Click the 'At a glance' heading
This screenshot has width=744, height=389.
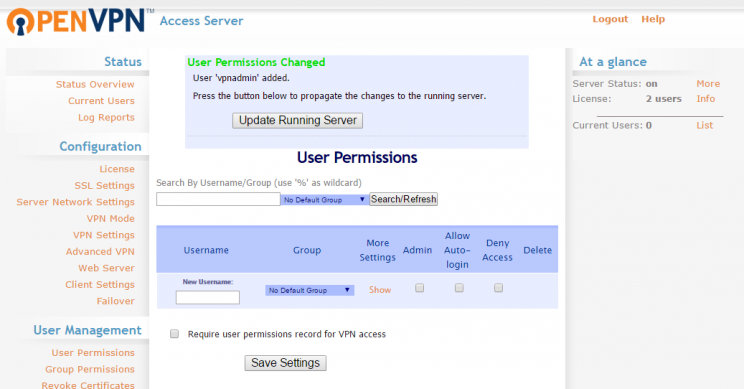click(x=613, y=62)
